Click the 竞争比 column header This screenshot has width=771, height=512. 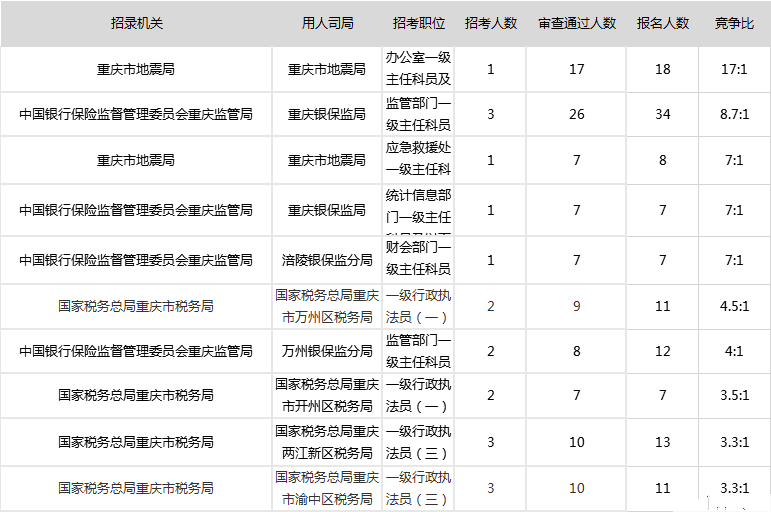[734, 23]
